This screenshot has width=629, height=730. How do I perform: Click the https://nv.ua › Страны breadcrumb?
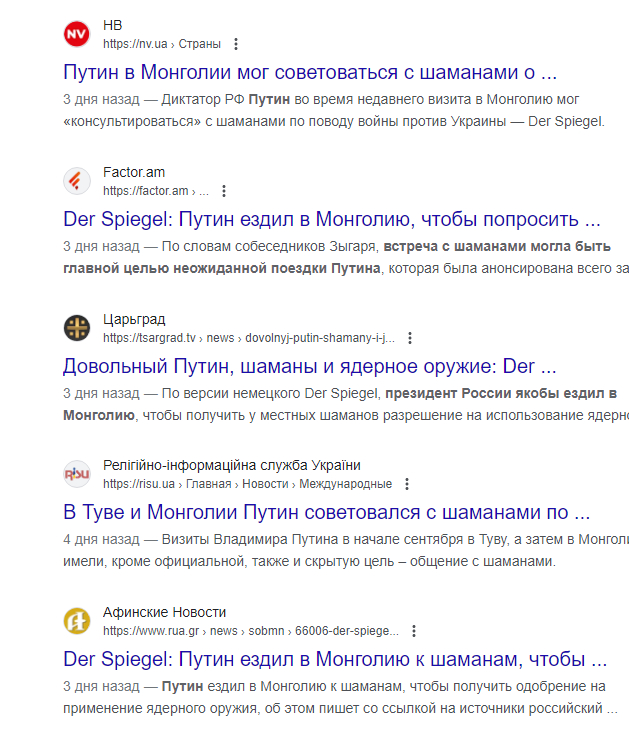pos(162,44)
